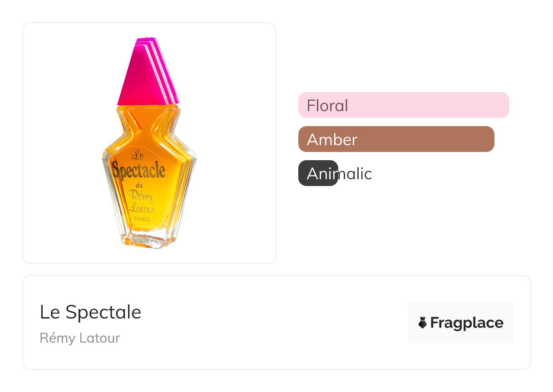Click the "PARIS" text on the bottle
This screenshot has height=392, width=553.
click(142, 220)
